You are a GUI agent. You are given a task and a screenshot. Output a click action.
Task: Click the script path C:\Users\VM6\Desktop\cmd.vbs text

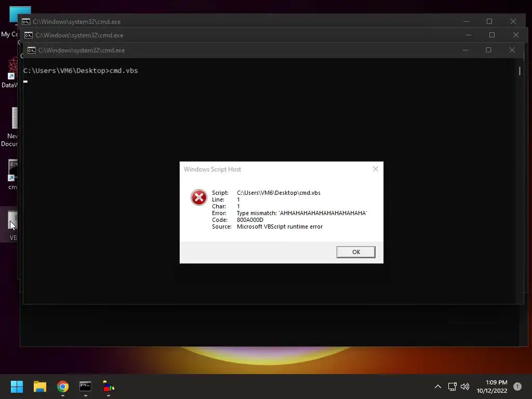pos(278,193)
